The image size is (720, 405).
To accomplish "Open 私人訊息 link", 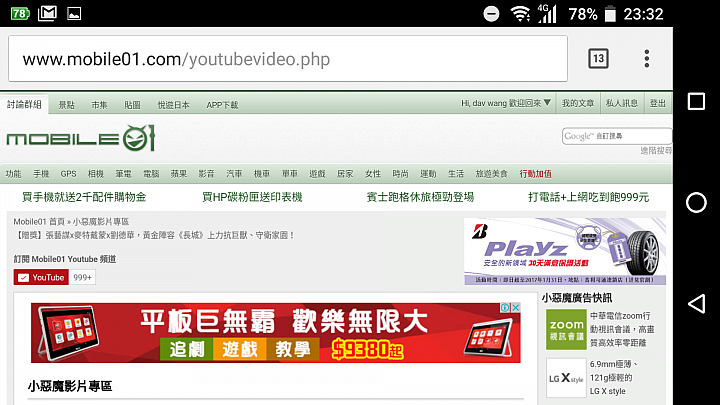I will click(x=622, y=103).
